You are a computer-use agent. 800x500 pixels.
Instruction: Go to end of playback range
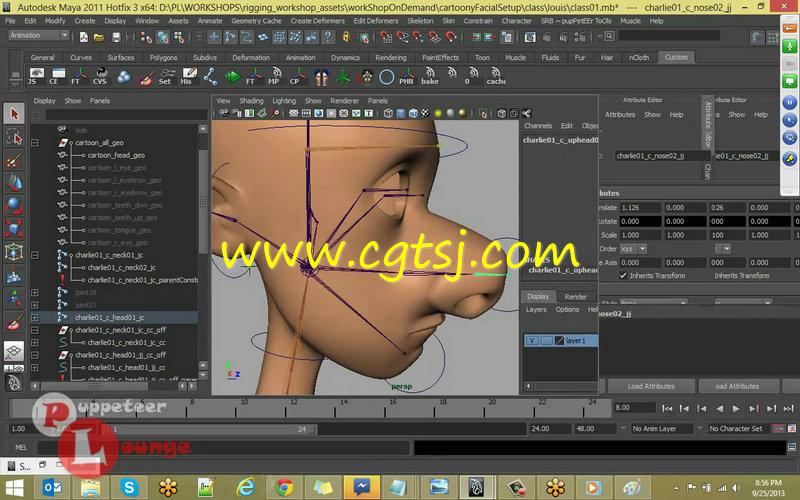pyautogui.click(x=788, y=408)
